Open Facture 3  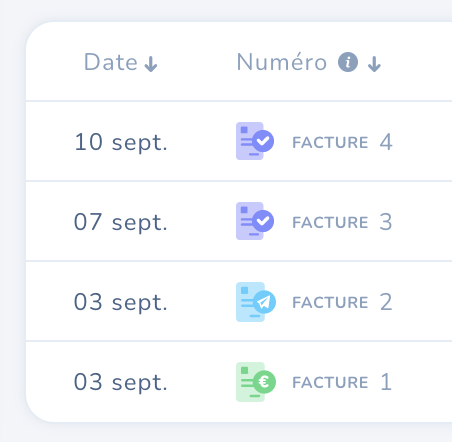342,222
